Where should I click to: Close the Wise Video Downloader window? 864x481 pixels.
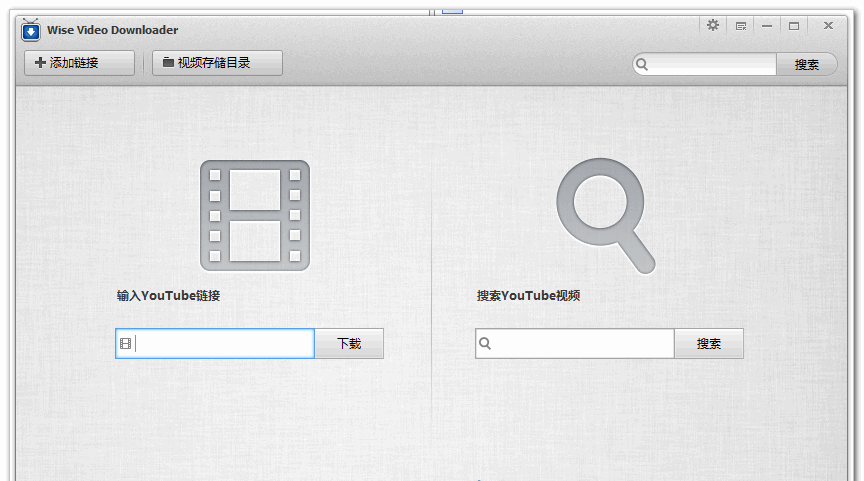tap(828, 25)
